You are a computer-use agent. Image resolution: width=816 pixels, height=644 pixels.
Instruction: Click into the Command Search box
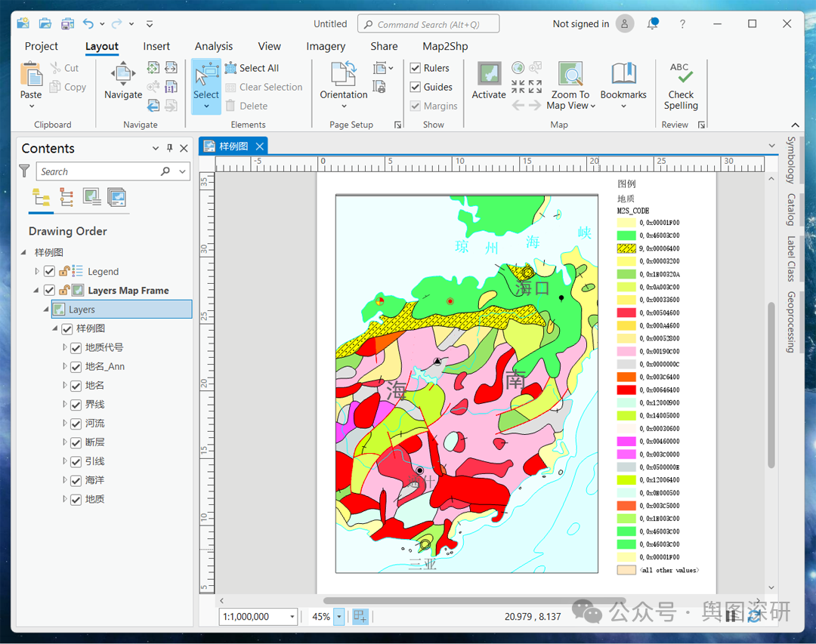(x=428, y=24)
